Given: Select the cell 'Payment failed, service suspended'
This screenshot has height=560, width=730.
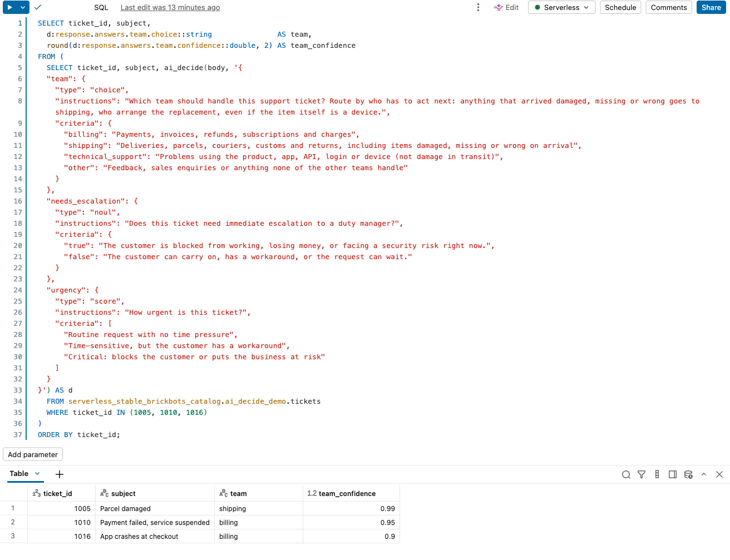Looking at the screenshot, I should (155, 522).
